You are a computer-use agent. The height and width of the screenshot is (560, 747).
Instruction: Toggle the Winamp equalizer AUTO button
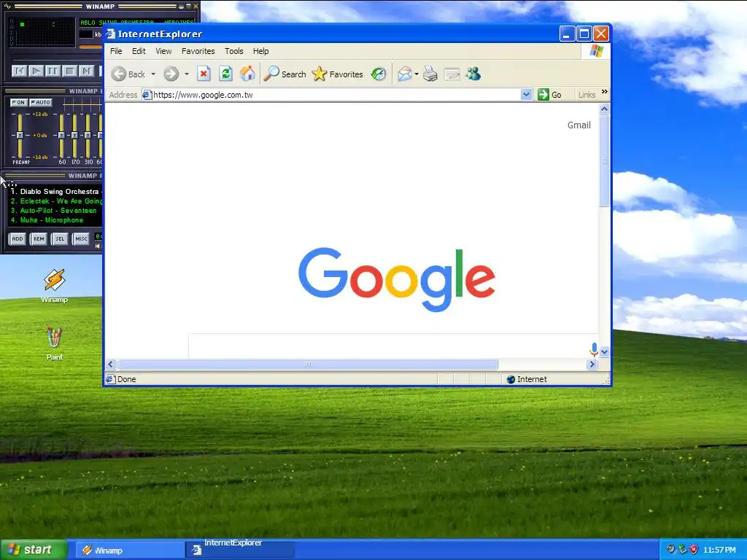pos(41,102)
